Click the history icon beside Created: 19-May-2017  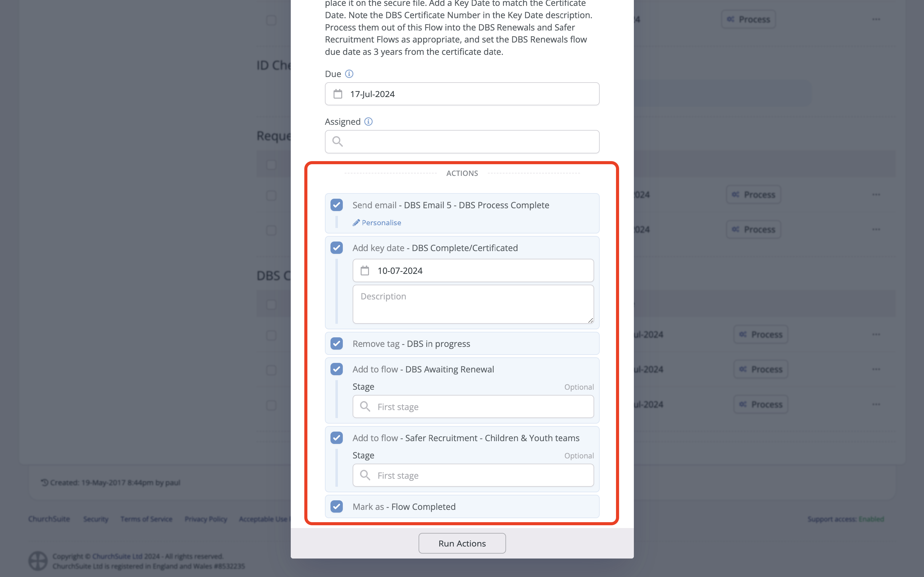(x=45, y=483)
